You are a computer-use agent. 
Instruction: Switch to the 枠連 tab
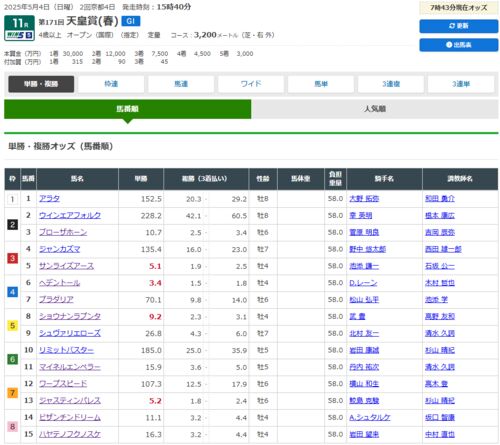pyautogui.click(x=111, y=84)
